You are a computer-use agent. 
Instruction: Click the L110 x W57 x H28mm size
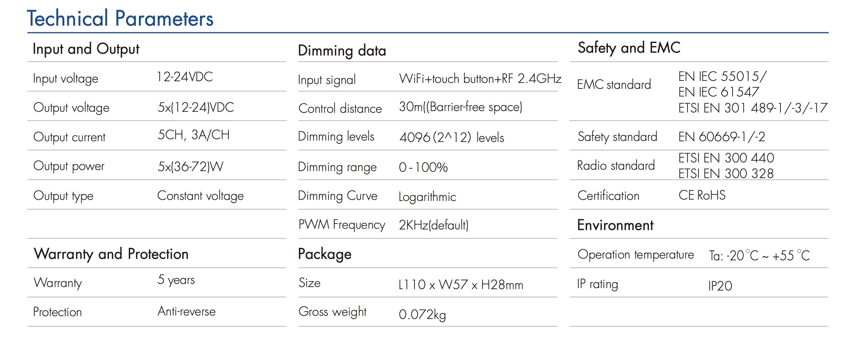click(x=461, y=285)
